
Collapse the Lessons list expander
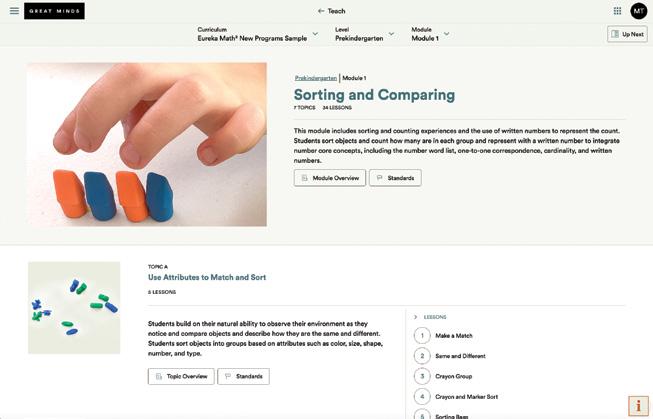[415, 317]
